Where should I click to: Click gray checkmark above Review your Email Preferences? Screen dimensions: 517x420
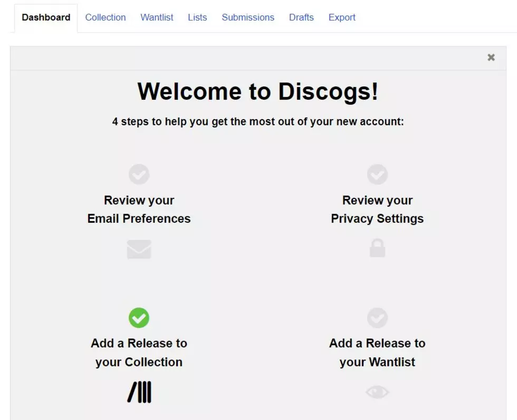click(x=139, y=175)
